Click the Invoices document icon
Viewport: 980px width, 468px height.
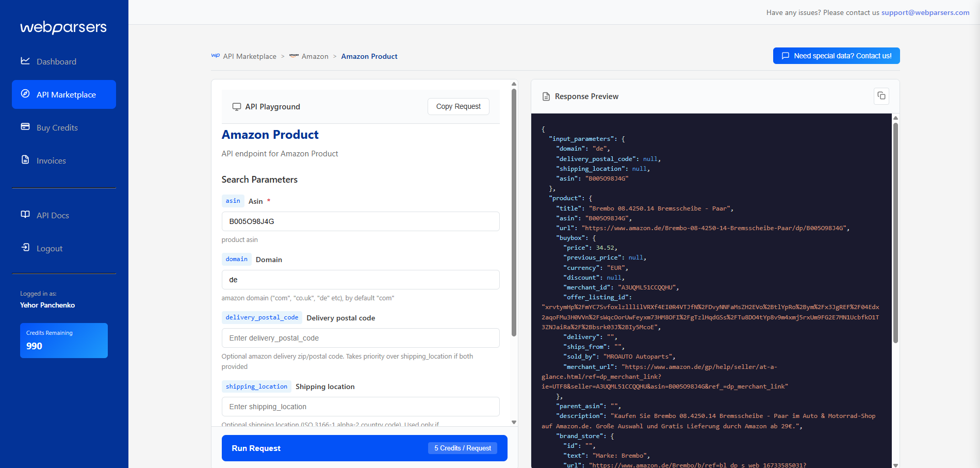(x=25, y=160)
